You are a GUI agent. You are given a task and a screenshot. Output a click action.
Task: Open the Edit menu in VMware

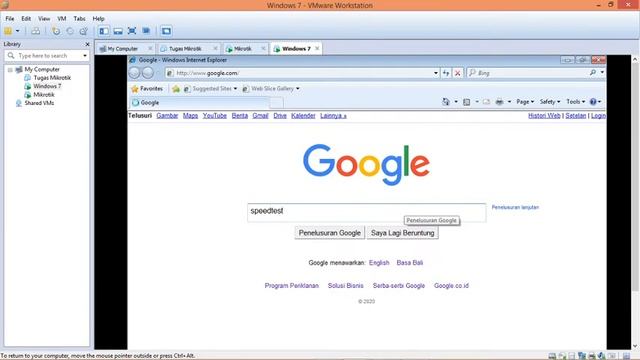pos(26,18)
